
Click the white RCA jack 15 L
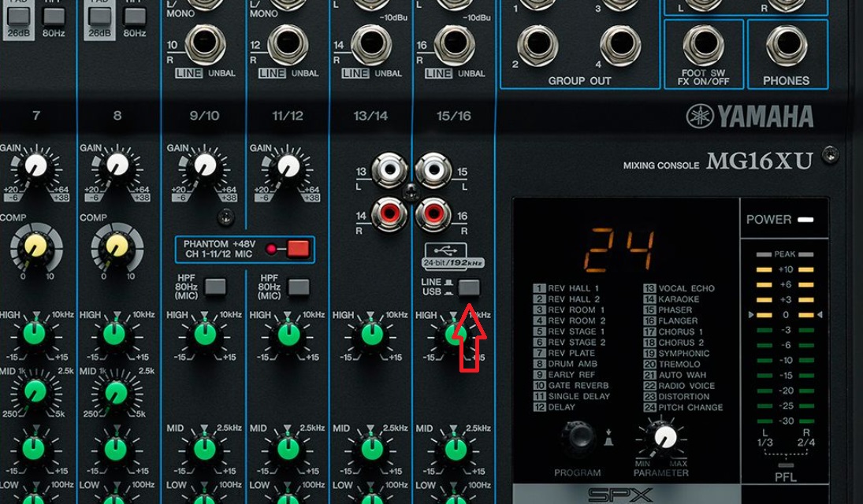coord(433,170)
